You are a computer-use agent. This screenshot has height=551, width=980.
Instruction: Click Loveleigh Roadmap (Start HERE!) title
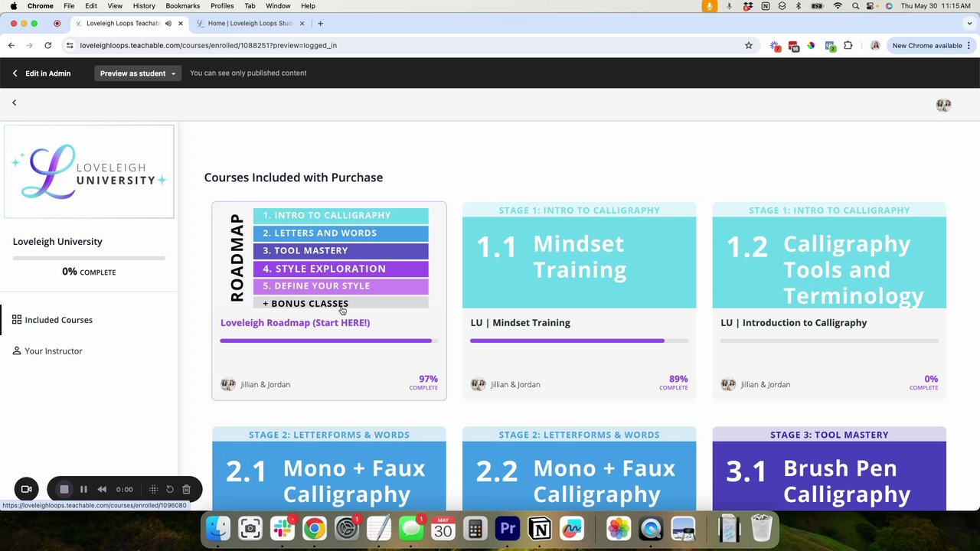[295, 323]
